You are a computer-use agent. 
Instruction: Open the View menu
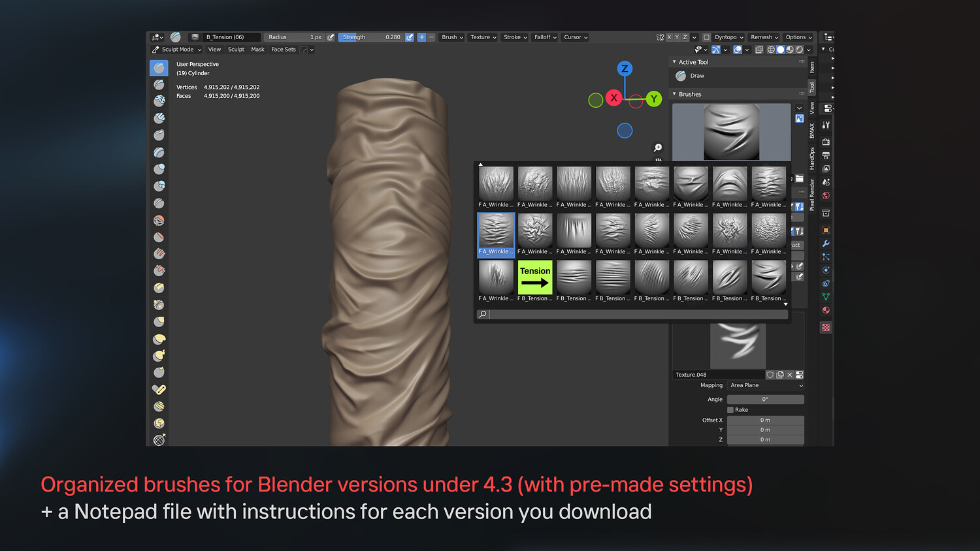point(214,50)
